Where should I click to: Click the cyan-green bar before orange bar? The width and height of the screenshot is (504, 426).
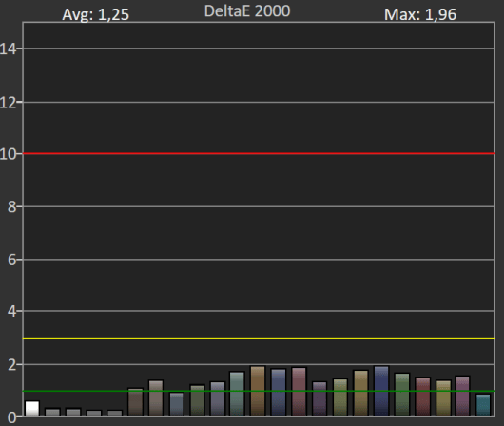(x=237, y=394)
